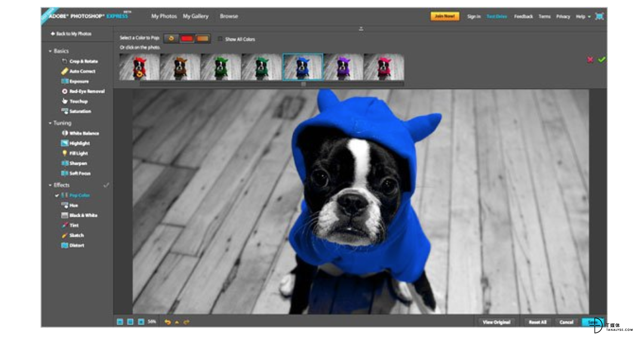The width and height of the screenshot is (644, 339).
Task: Select the Sketch effect
Action: coord(73,235)
